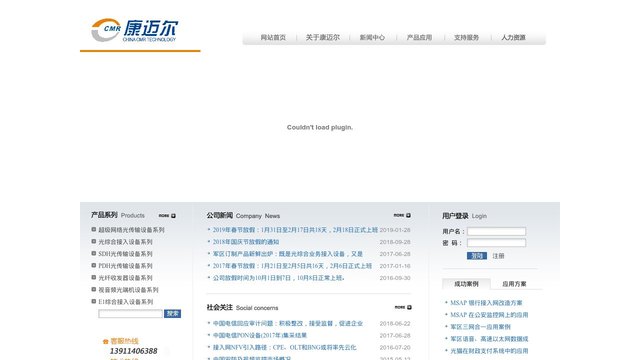Click the 社会关注 Social concerns heading
Viewport: 640px width, 360px height.
242,307
